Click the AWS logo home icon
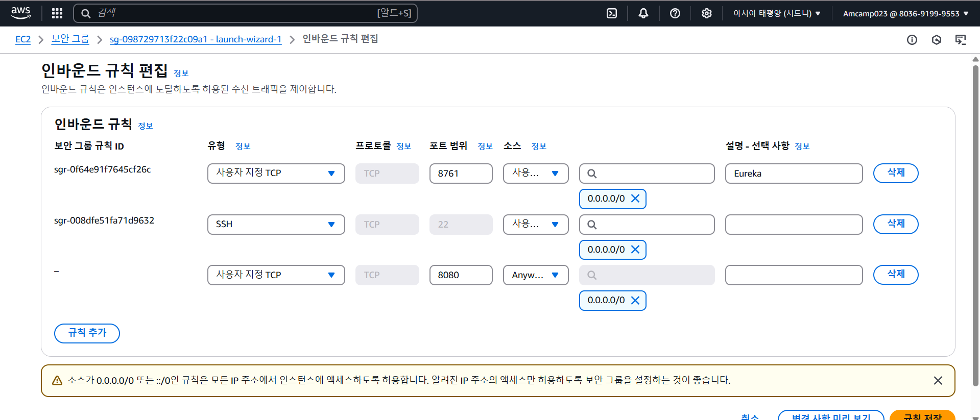This screenshot has height=420, width=980. [x=21, y=13]
